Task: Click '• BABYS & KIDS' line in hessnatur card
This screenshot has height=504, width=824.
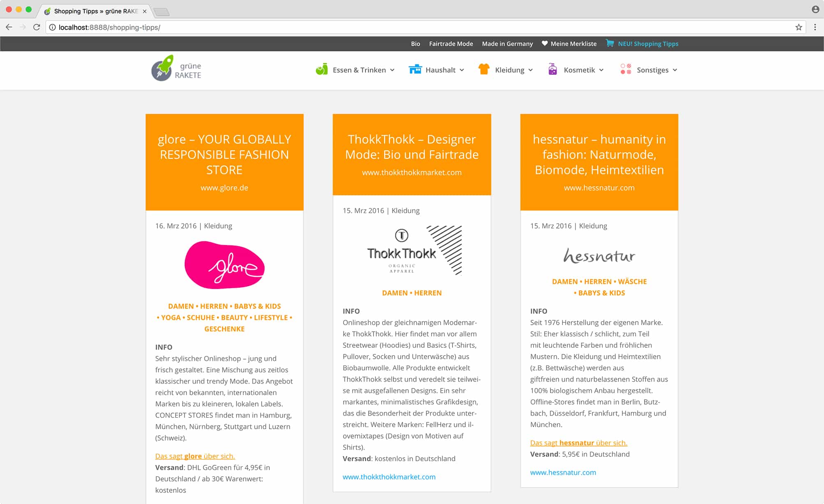Action: (599, 293)
